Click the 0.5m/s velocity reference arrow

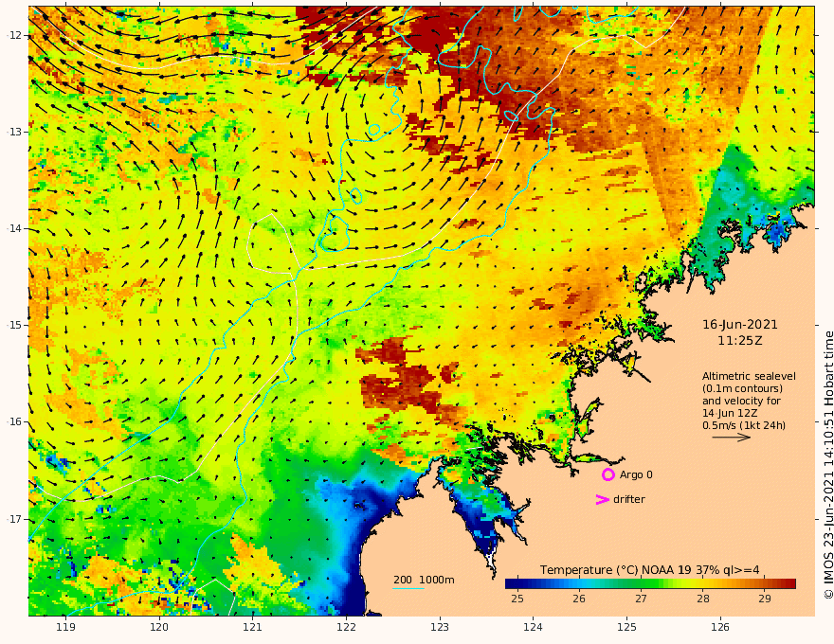pyautogui.click(x=732, y=438)
